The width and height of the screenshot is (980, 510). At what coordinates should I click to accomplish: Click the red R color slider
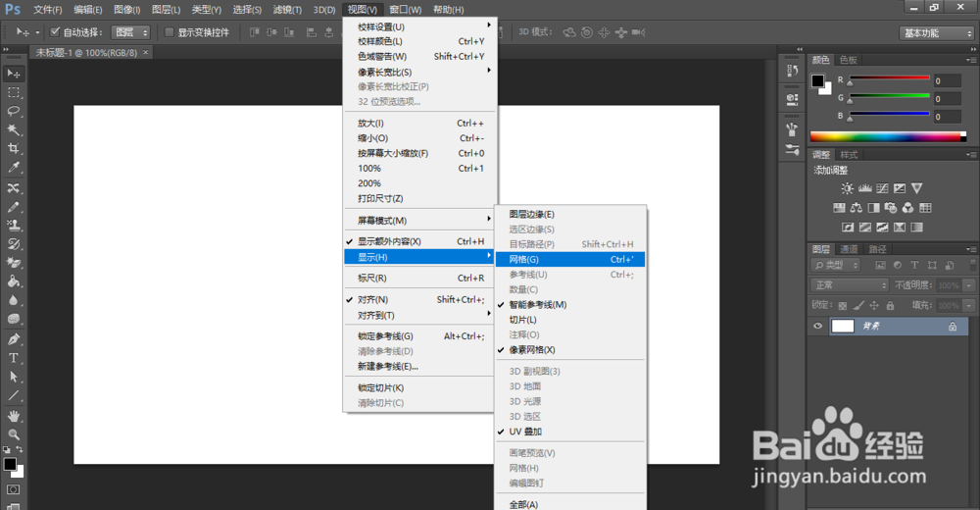(x=889, y=78)
